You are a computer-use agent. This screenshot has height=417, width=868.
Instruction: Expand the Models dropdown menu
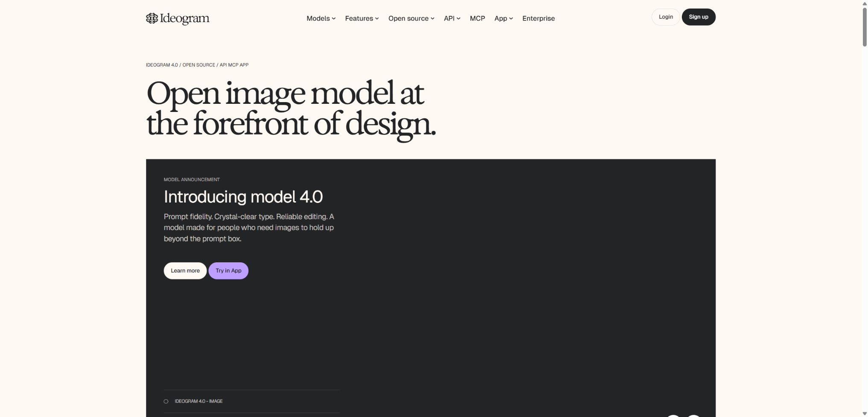click(x=321, y=18)
